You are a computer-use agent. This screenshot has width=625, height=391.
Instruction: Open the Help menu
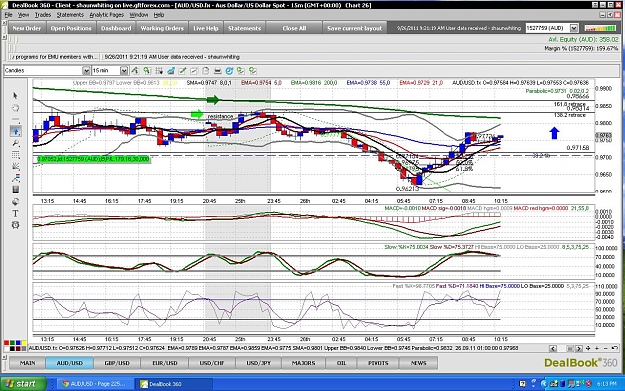pyautogui.click(x=159, y=15)
